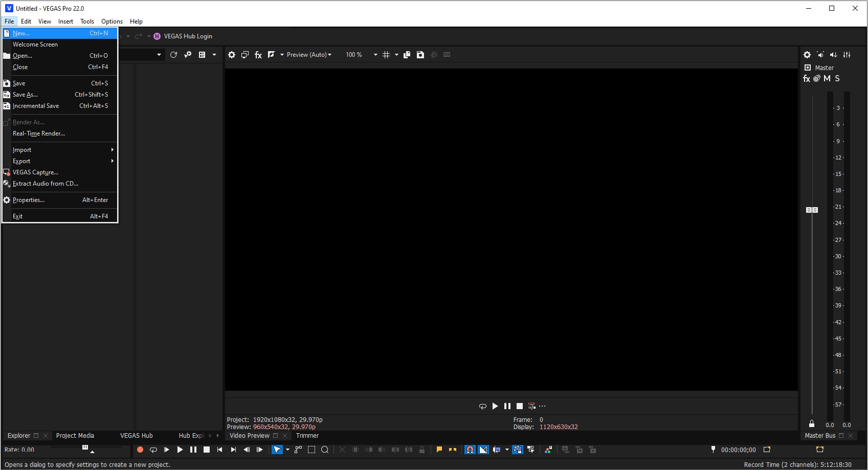Open Explorer path combo box dropdown

pyautogui.click(x=159, y=55)
